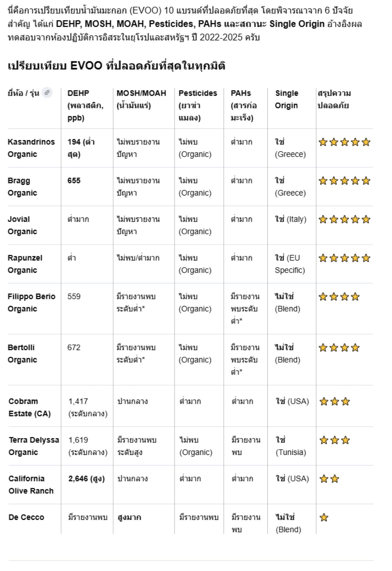Viewport: 392px width, 571px height.
Task: Click the single star for De Cecco
Action: click(324, 518)
